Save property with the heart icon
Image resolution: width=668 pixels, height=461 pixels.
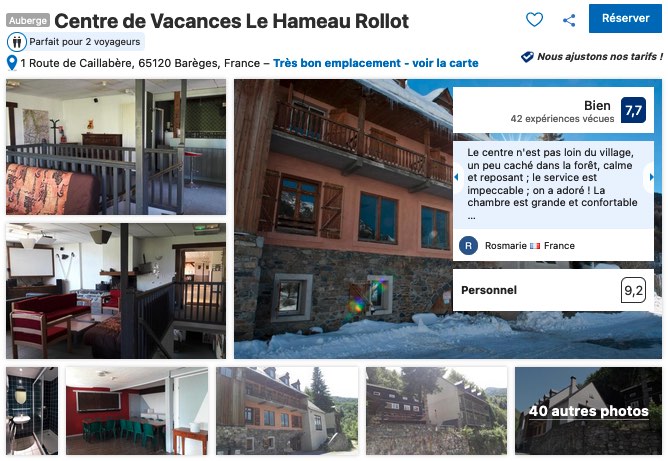(x=534, y=19)
